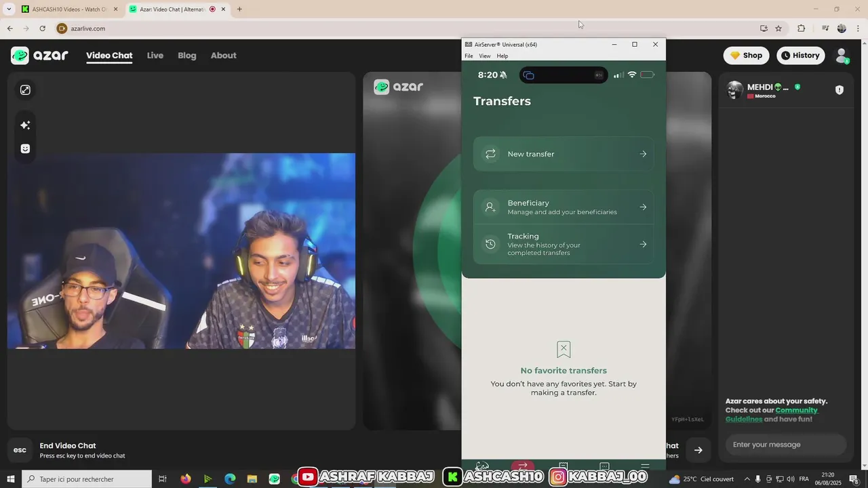Screen dimensions: 868x488
Task: Close the Azar Video Chat Chrome tab
Action: 223,9
